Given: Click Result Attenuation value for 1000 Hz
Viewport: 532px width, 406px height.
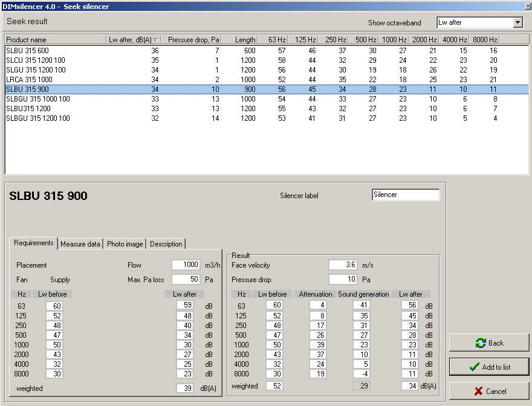Looking at the screenshot, I should [x=318, y=344].
